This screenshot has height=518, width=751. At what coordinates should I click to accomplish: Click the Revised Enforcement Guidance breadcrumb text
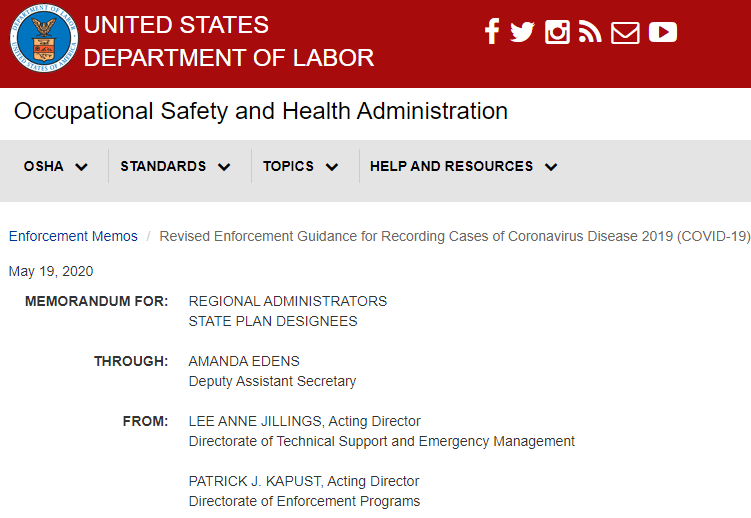455,236
